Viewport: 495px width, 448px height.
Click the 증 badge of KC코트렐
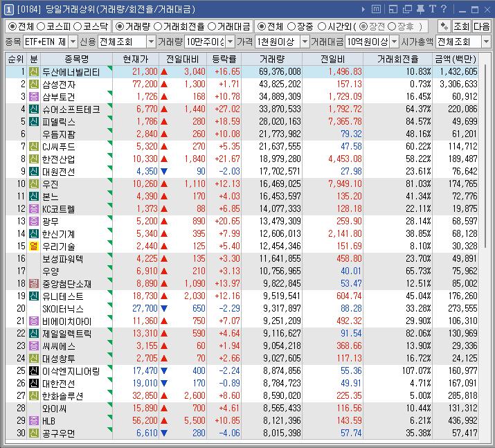[x=34, y=208]
